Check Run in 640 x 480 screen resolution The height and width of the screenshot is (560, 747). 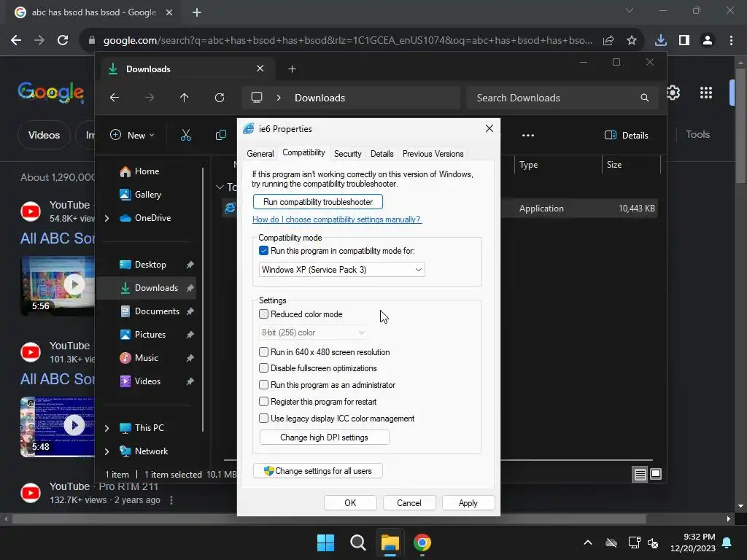pyautogui.click(x=263, y=352)
